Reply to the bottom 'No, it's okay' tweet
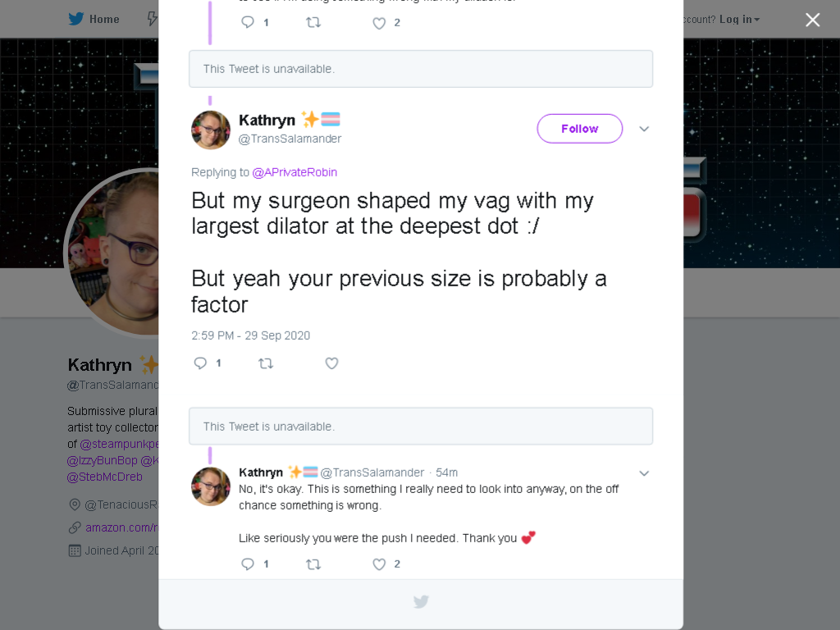 tap(248, 564)
